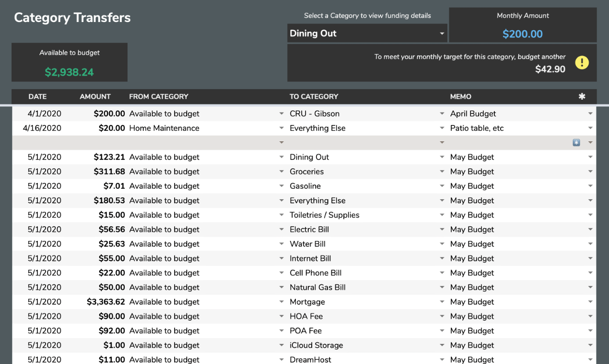
Task: Click the asterisk icon in header row
Action: point(582,96)
